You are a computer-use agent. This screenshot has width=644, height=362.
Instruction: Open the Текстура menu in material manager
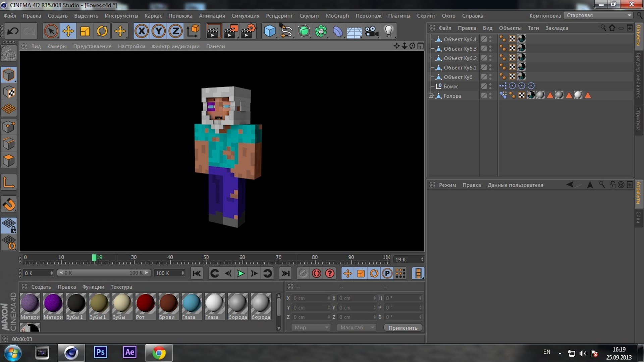point(121,287)
